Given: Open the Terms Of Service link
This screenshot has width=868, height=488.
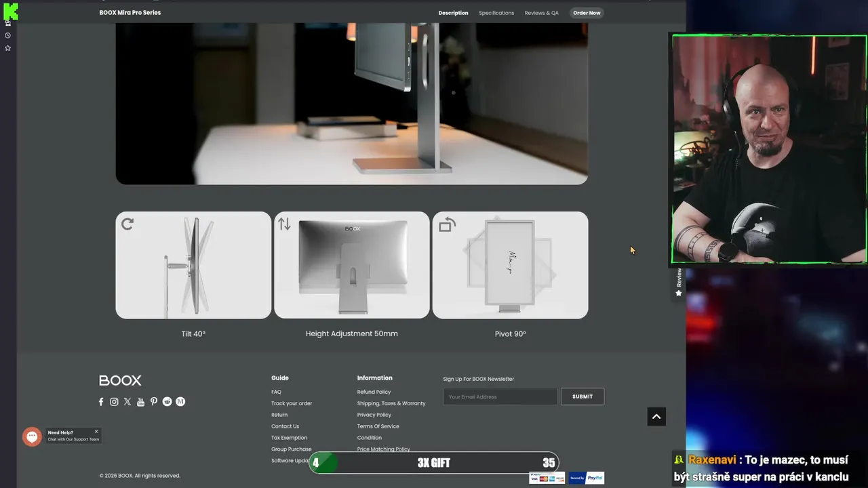Looking at the screenshot, I should pos(378,426).
